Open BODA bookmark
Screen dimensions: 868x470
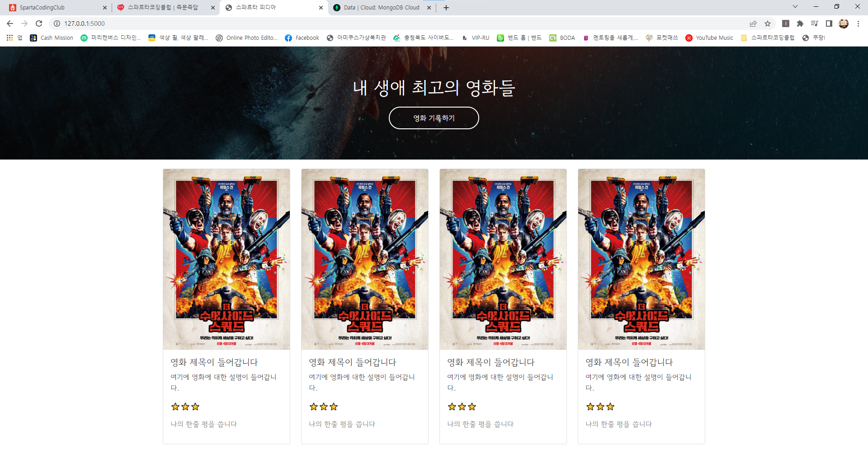point(562,38)
